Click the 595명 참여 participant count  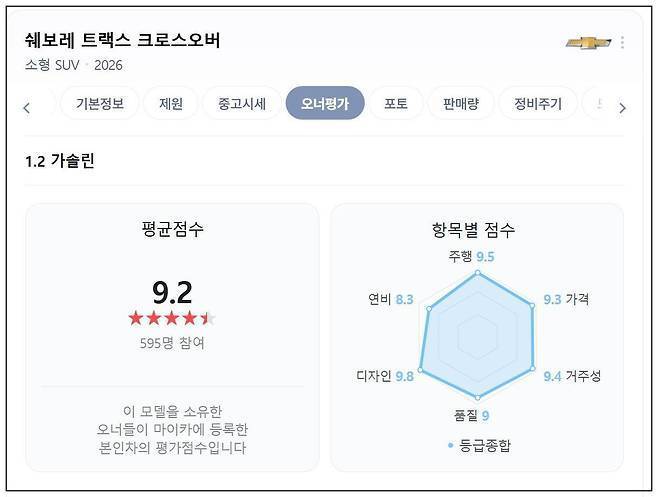click(x=172, y=343)
